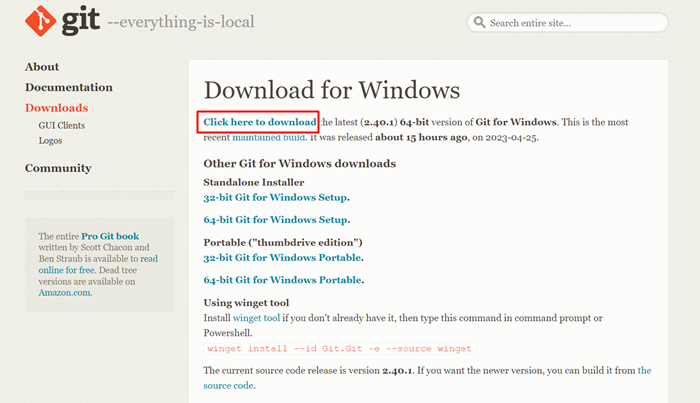Click the '--everything-is-local' tagline
Screen dimensions: 700x403
tap(181, 22)
